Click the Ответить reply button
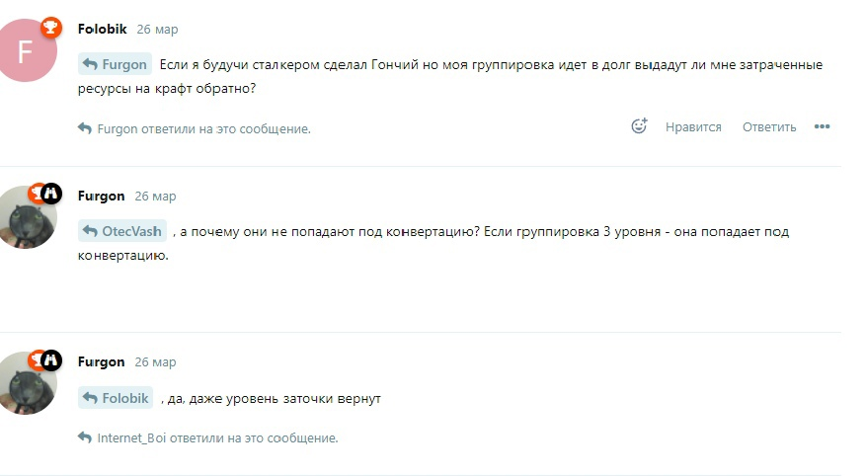The image size is (868, 476). click(769, 126)
